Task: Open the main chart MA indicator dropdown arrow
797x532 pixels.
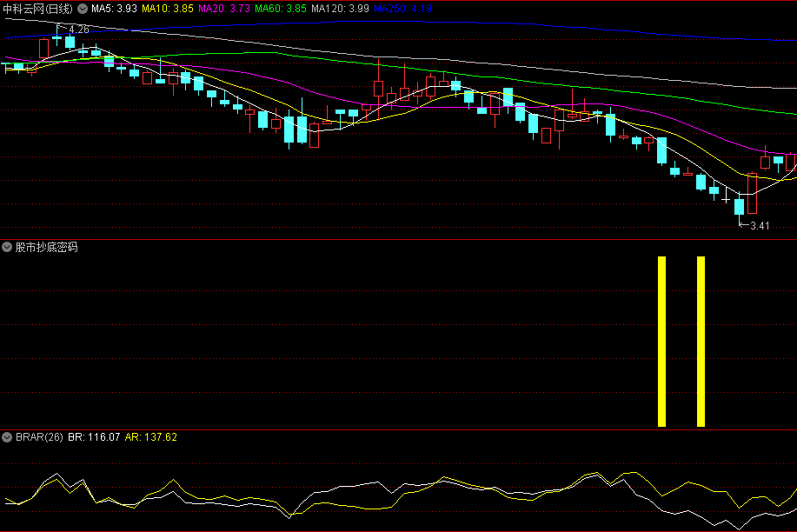Action: 83,9
